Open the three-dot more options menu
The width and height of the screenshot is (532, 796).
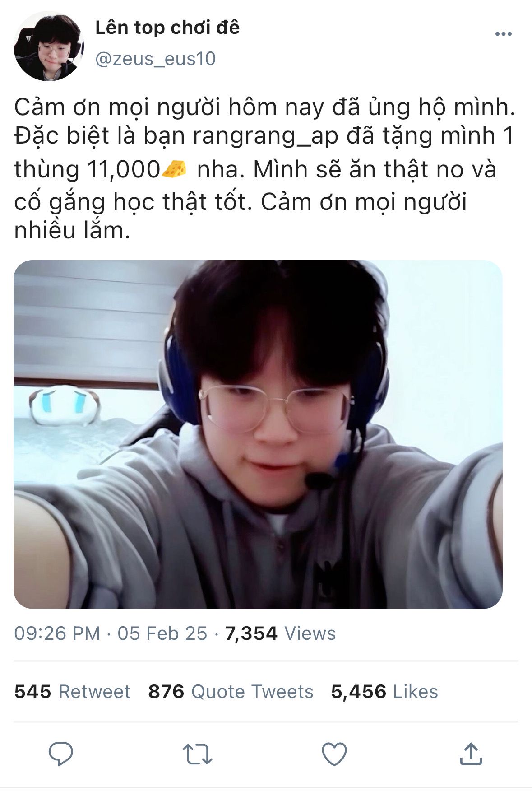pos(503,34)
